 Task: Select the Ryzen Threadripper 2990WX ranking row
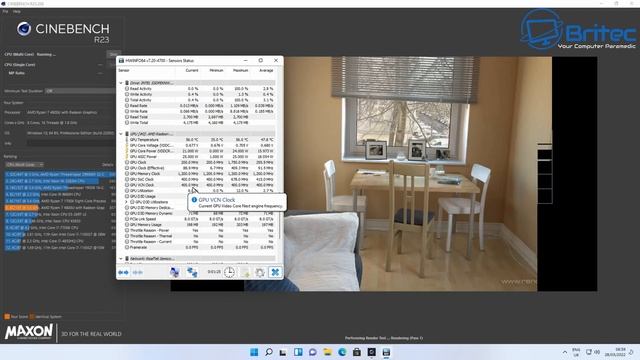tap(60, 174)
